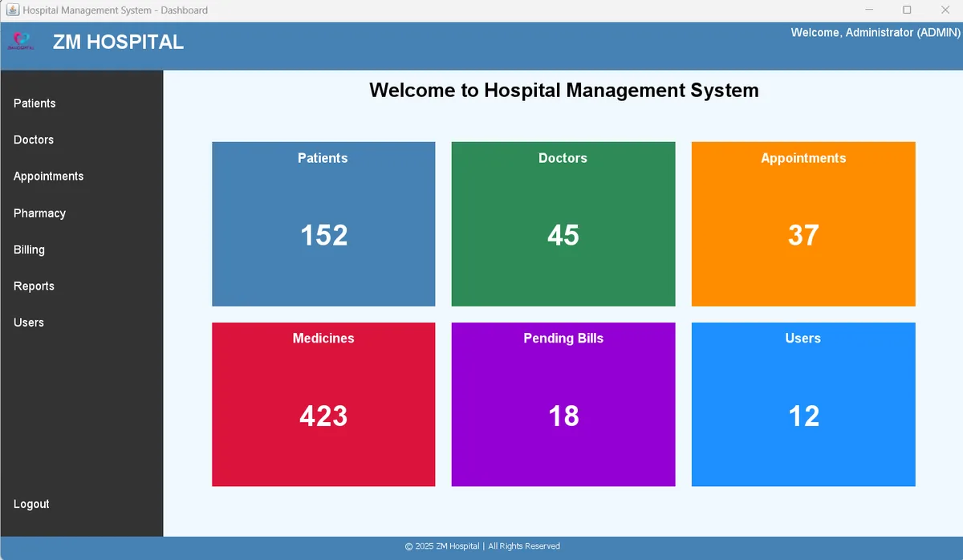The width and height of the screenshot is (963, 560).
Task: Click the Java app icon in the title bar
Action: click(13, 10)
